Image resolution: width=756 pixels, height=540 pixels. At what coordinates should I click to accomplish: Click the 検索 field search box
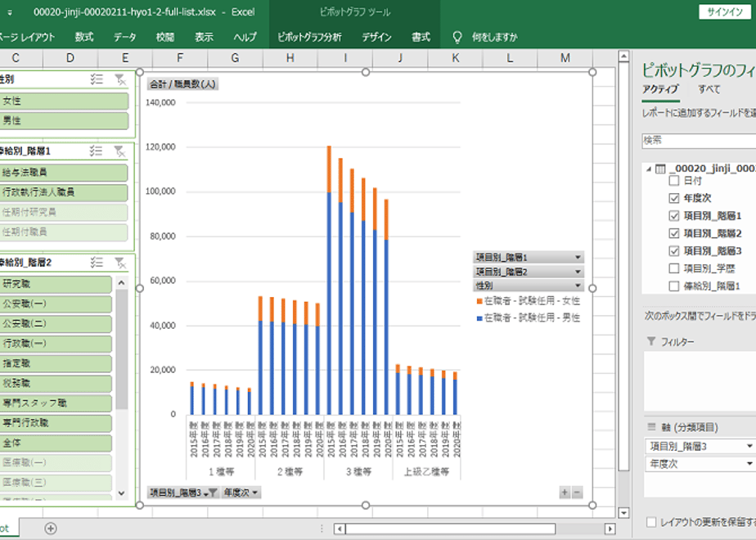[699, 140]
